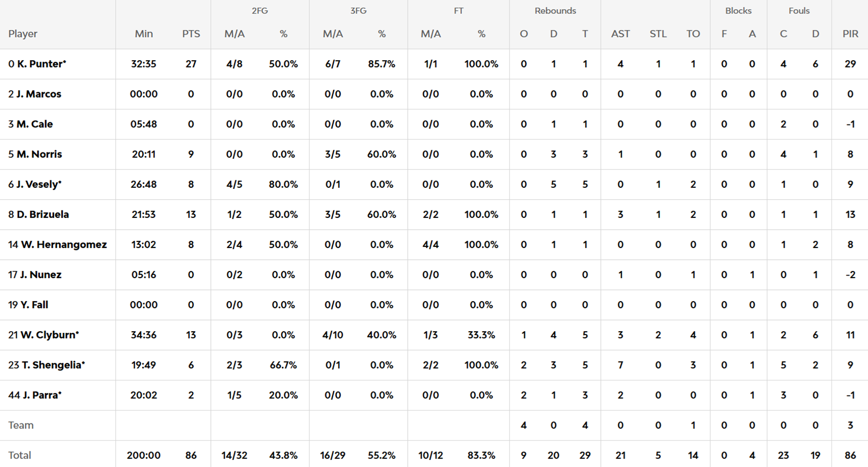This screenshot has width=868, height=467.
Task: Click the 3FG group header
Action: click(358, 11)
